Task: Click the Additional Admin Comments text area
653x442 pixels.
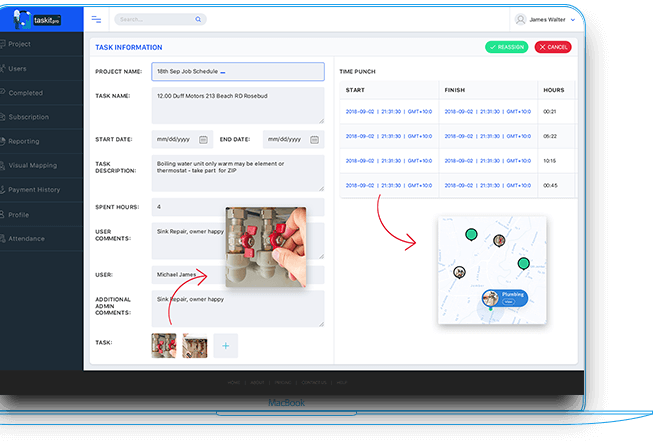Action: (238, 309)
